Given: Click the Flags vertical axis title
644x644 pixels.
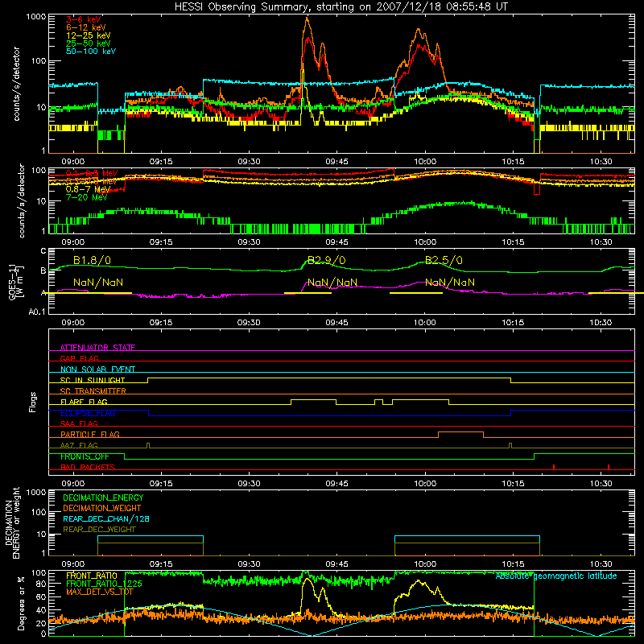Looking at the screenshot, I should [32, 402].
